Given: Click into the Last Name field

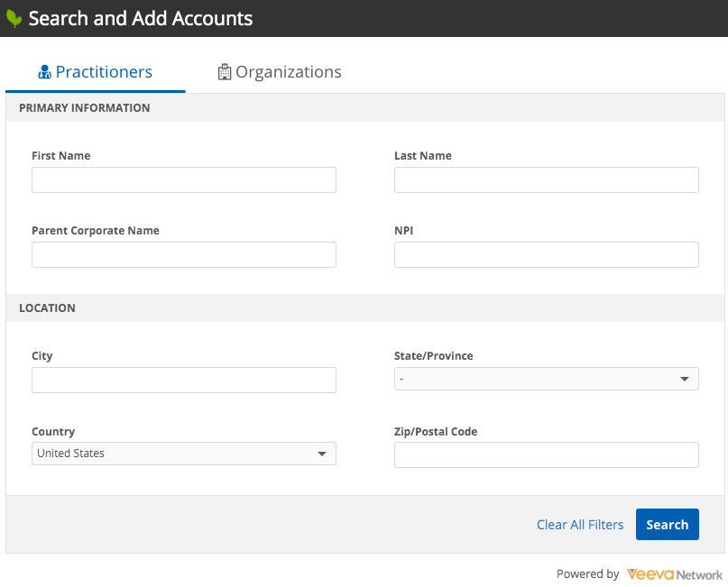Looking at the screenshot, I should (x=547, y=179).
